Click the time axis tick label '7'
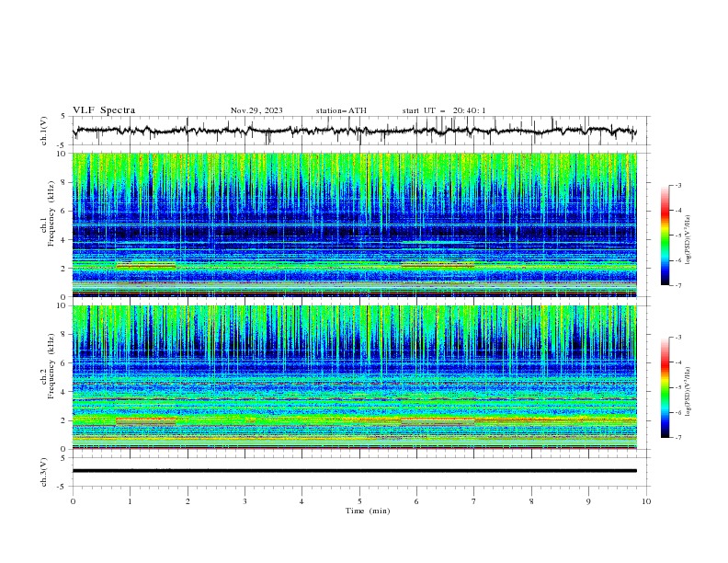The width and height of the screenshot is (728, 563). [474, 501]
